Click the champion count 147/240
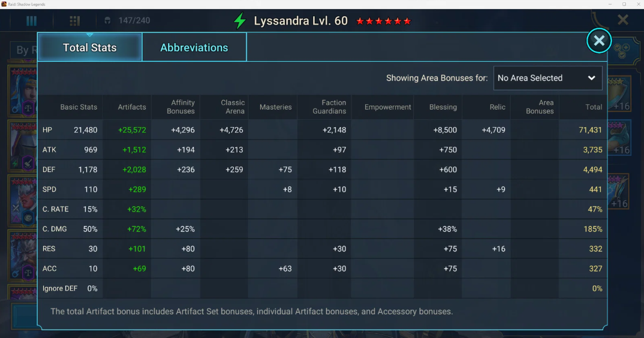Image resolution: width=644 pixels, height=338 pixels. (134, 20)
